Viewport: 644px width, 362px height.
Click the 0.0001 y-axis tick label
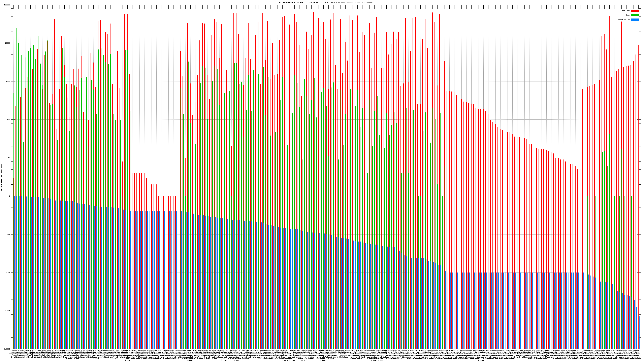7,349
